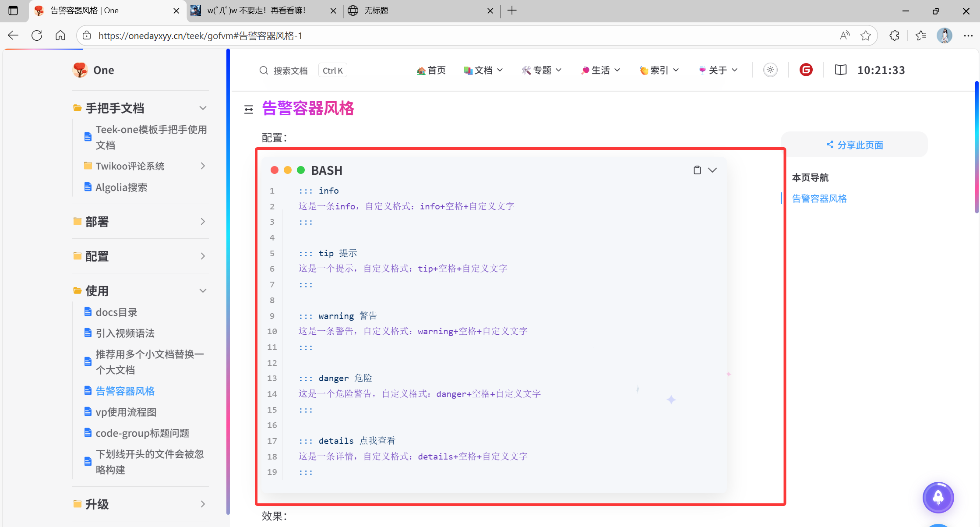Open the red Gitee icon link
This screenshot has width=980, height=527.
(x=806, y=70)
